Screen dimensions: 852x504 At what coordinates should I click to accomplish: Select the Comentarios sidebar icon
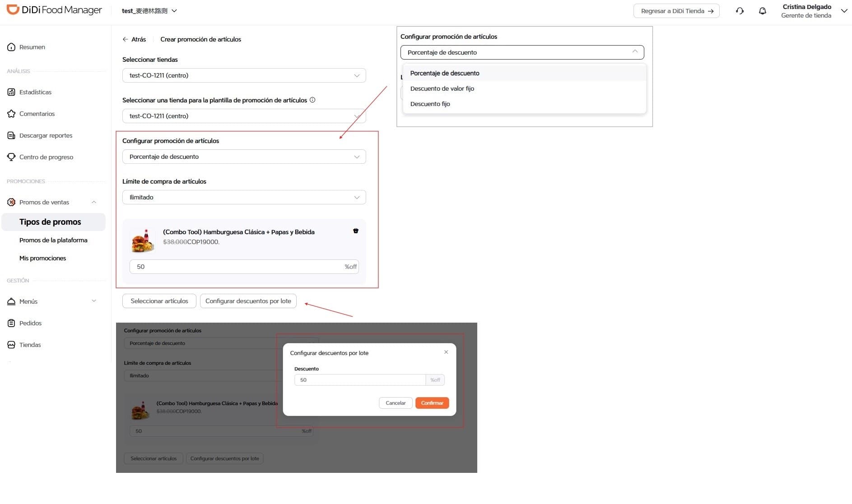click(x=11, y=114)
